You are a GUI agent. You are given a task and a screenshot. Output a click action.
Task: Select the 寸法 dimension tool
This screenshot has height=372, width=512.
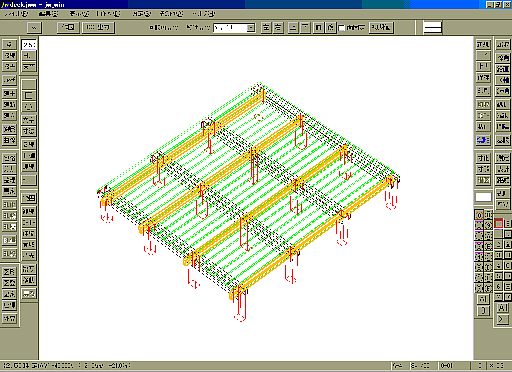tap(29, 131)
